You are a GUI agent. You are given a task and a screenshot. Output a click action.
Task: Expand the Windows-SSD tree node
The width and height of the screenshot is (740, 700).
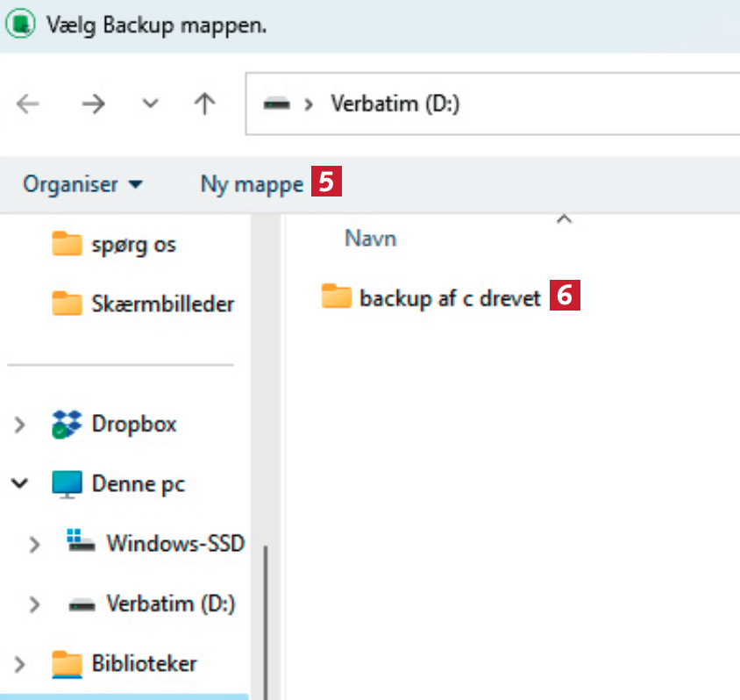34,545
